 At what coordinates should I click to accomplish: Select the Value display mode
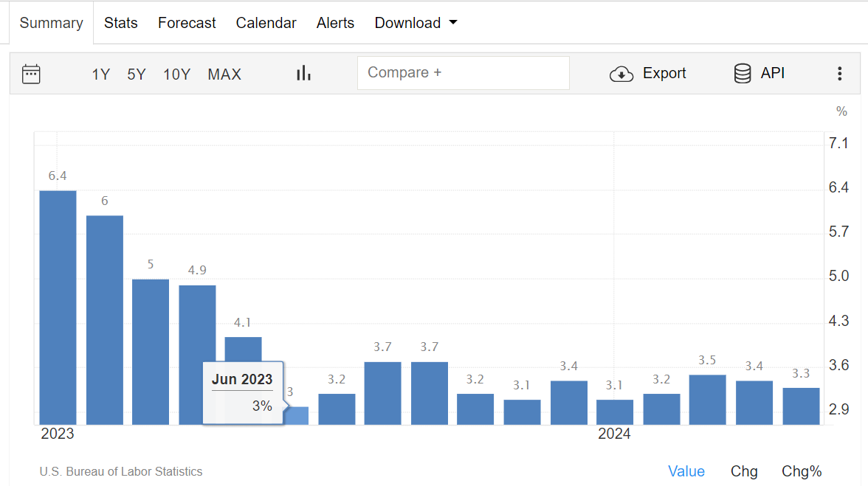pos(686,471)
